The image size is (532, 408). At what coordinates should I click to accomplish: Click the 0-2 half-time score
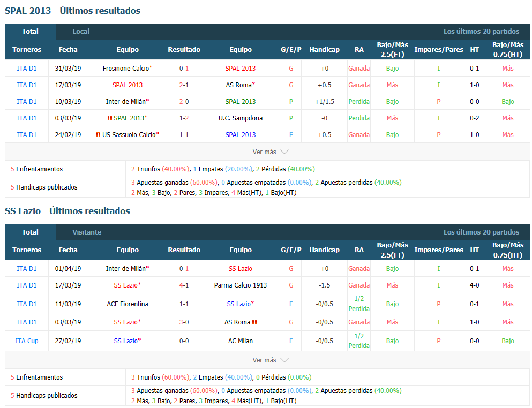tap(474, 118)
